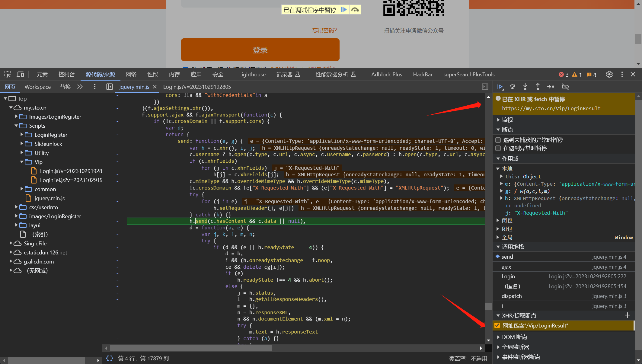
Task: Click the warning count badge
Action: pos(577,75)
